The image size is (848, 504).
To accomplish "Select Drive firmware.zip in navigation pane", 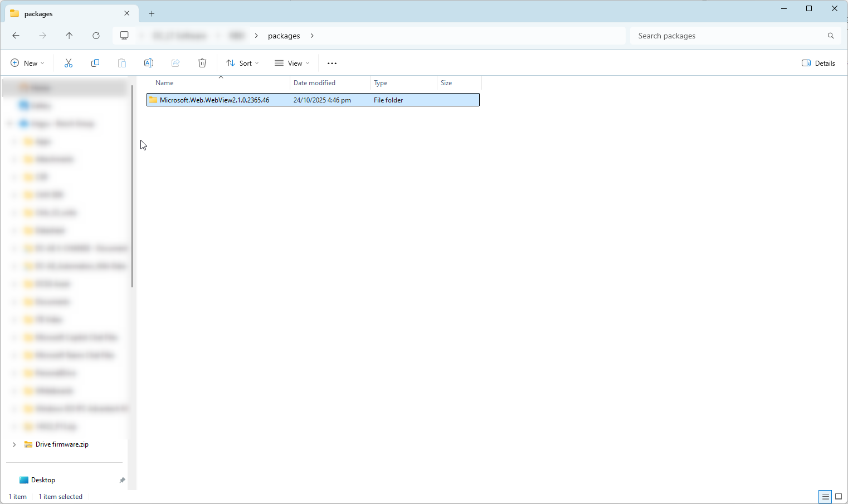I will coord(62,444).
